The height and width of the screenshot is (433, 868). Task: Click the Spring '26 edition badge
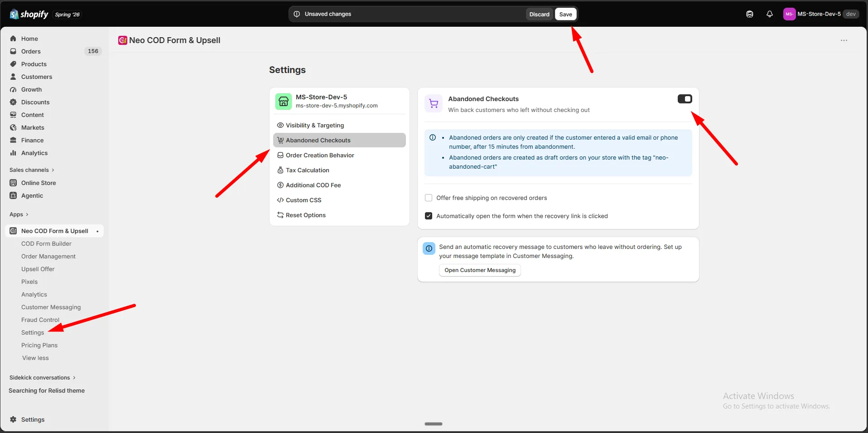pyautogui.click(x=67, y=15)
